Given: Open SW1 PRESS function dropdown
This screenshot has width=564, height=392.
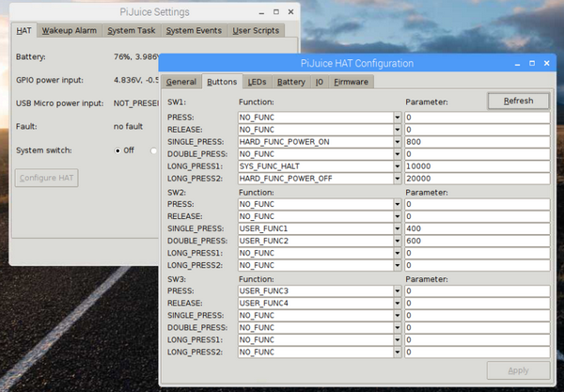Looking at the screenshot, I should click(397, 118).
